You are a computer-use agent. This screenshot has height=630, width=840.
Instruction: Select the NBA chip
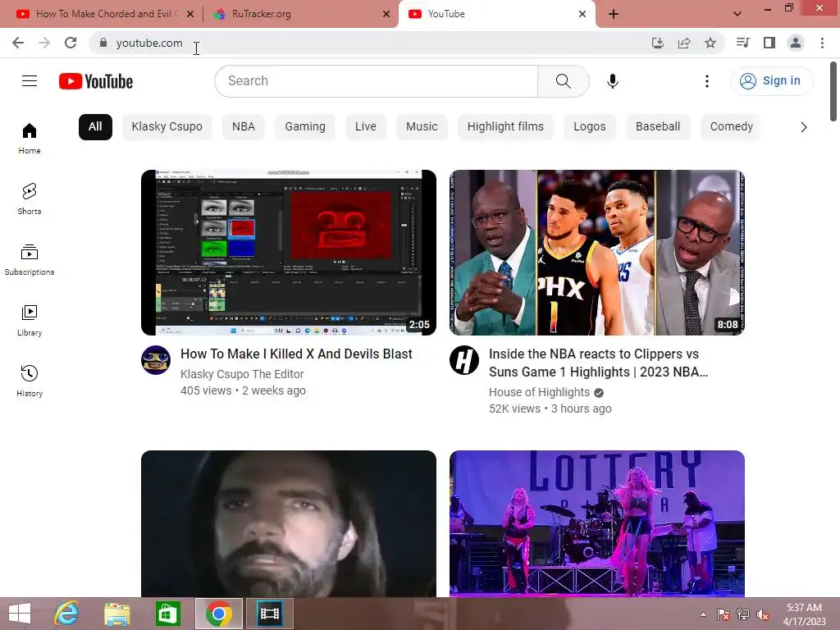244,127
